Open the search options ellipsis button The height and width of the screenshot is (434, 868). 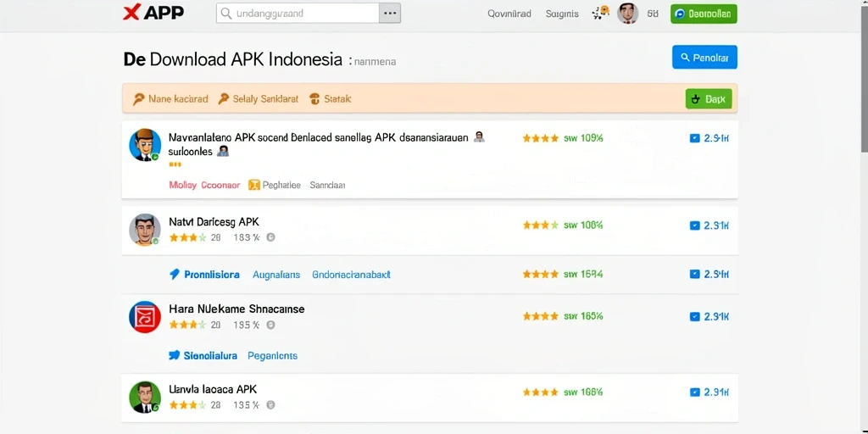click(390, 14)
